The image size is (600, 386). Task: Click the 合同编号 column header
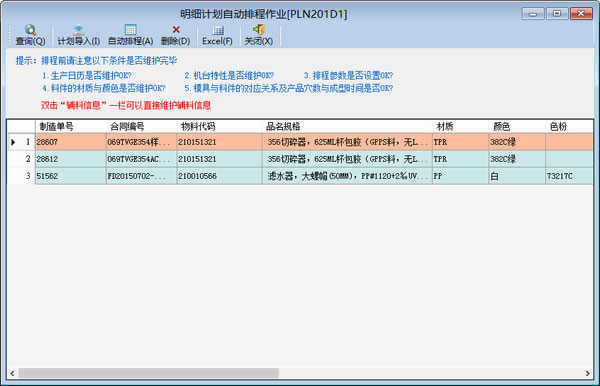pos(141,126)
